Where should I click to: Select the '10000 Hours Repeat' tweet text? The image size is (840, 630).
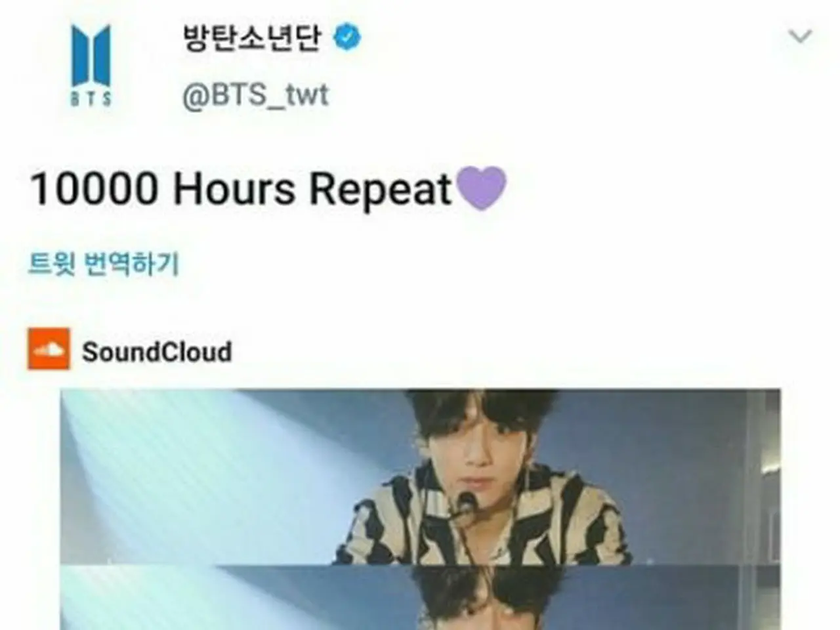[241, 189]
